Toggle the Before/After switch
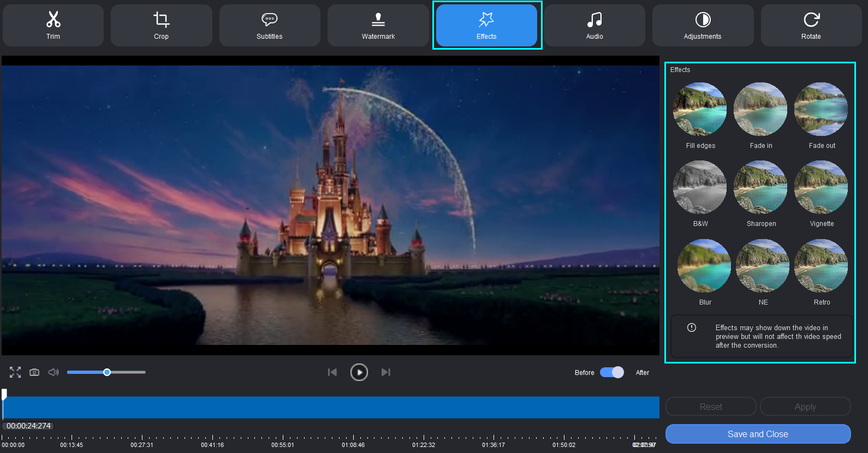The height and width of the screenshot is (453, 868). point(612,372)
